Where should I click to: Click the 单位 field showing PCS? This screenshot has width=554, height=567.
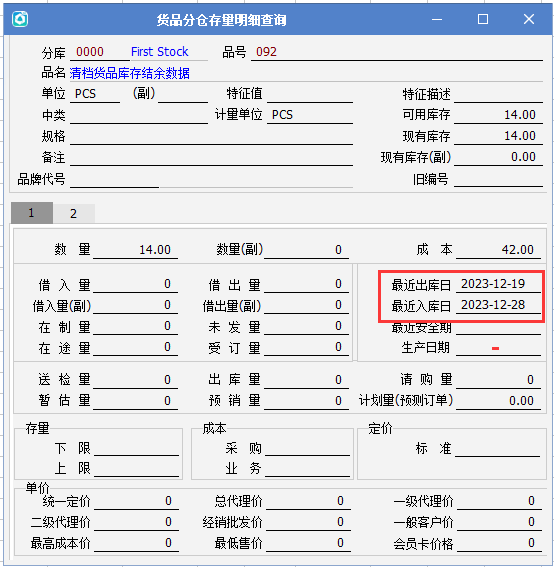[x=95, y=94]
